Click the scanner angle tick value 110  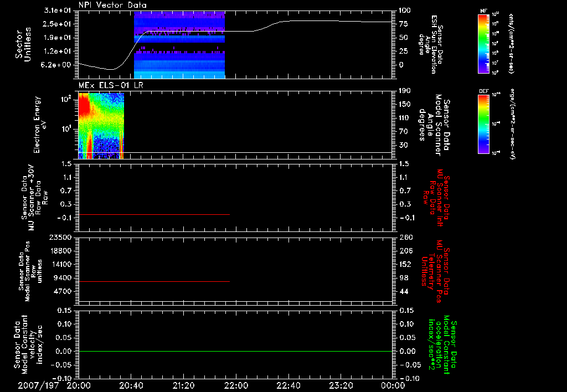405,118
